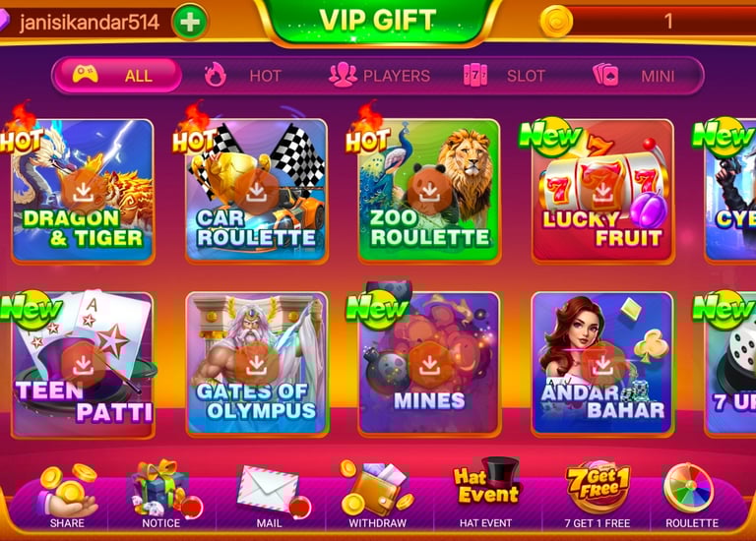This screenshot has width=756, height=541.
Task: Select the ALL games tab
Action: pos(117,76)
